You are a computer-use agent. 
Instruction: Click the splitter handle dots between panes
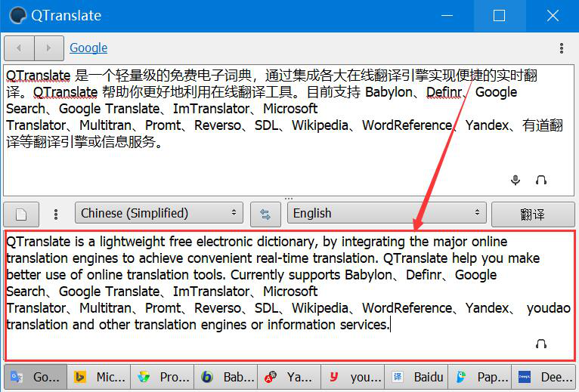289,199
